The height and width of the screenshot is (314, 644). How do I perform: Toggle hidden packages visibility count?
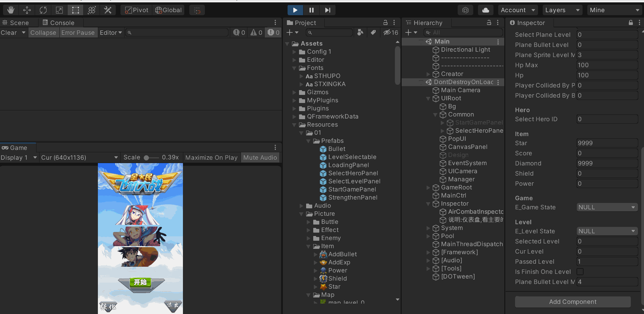391,32
